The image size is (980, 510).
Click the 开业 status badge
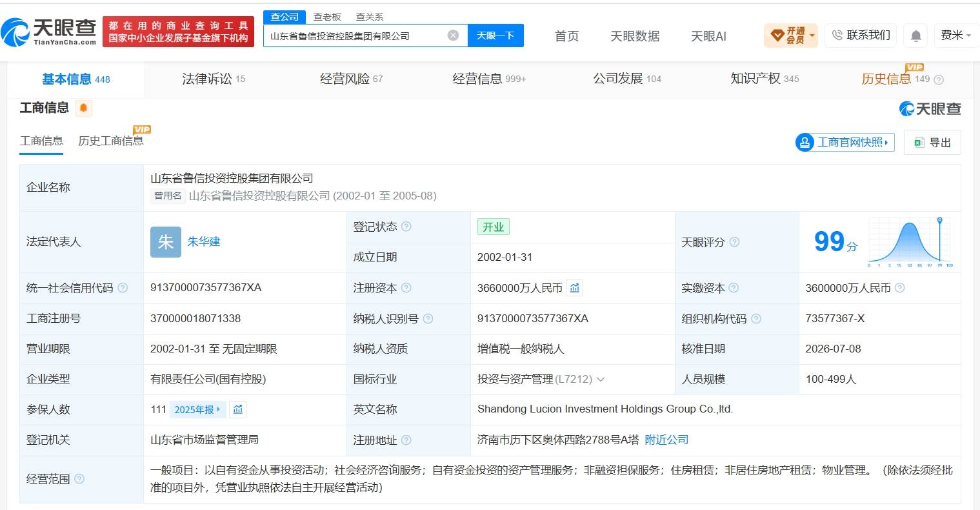tap(494, 227)
